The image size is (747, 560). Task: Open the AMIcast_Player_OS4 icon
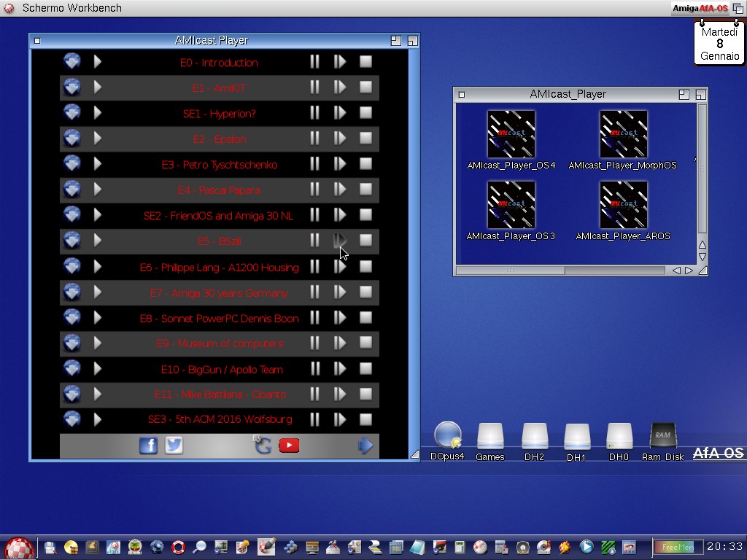tap(511, 134)
